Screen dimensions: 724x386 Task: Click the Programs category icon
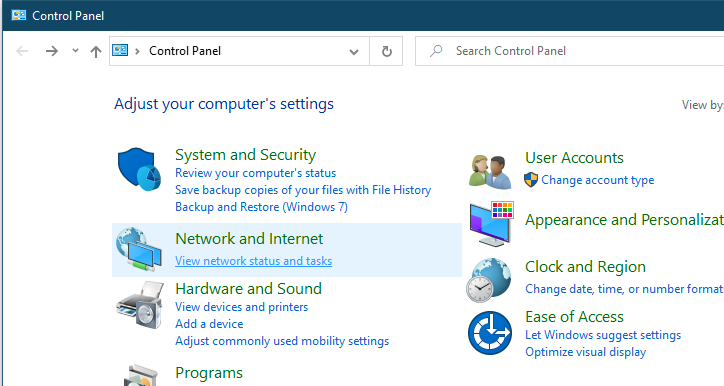tap(141, 375)
